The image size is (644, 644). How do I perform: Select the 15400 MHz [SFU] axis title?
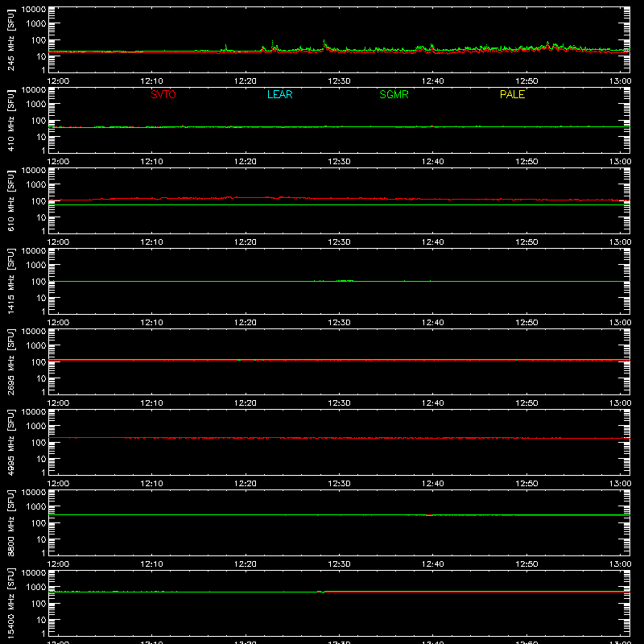pos(11,603)
